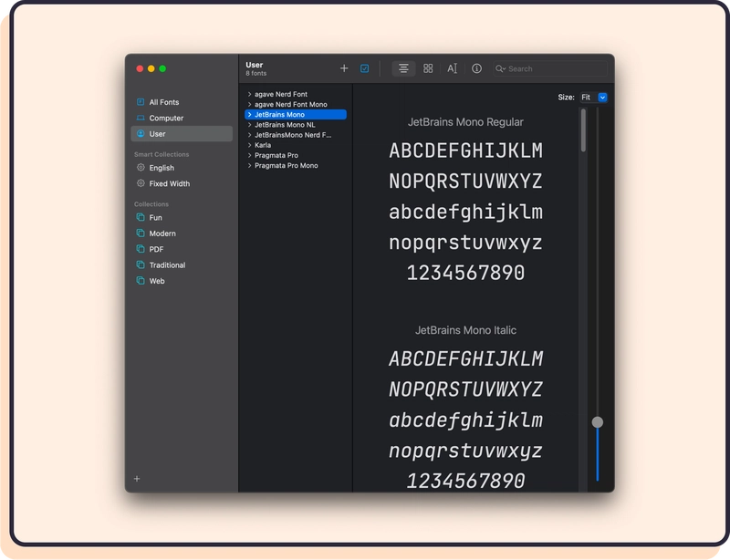Viewport: 730px width, 560px height.
Task: Select the Pragmata Pro row
Action: coord(296,155)
